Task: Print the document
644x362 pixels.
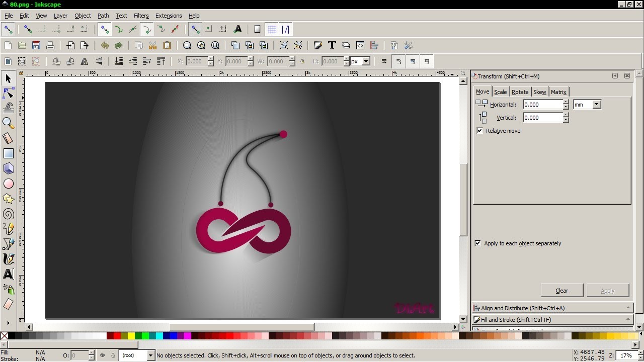Action: [x=50, y=45]
